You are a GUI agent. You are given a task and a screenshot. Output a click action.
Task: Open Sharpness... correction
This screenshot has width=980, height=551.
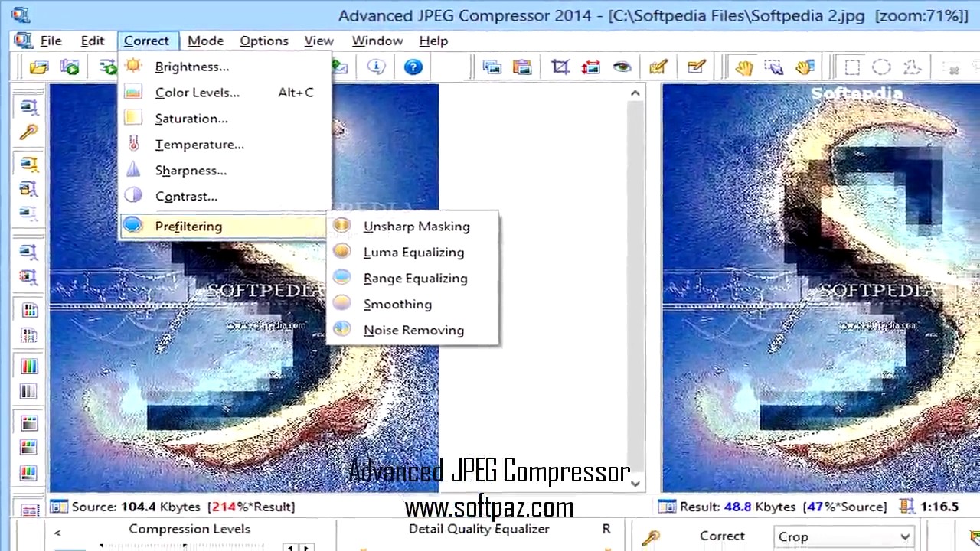225,171
